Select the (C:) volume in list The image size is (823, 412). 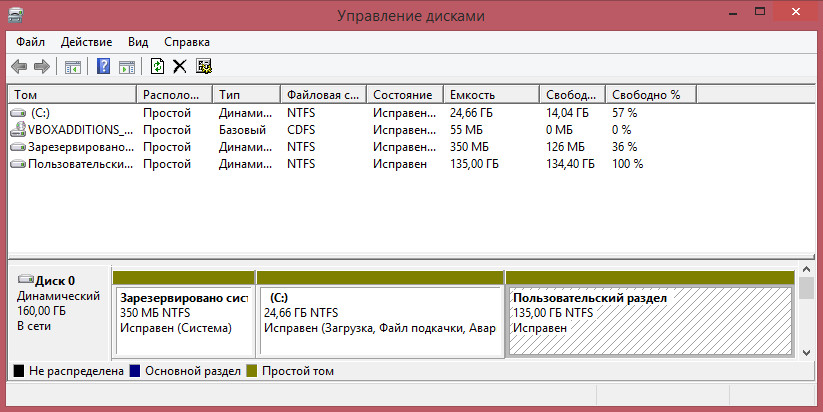point(411,113)
